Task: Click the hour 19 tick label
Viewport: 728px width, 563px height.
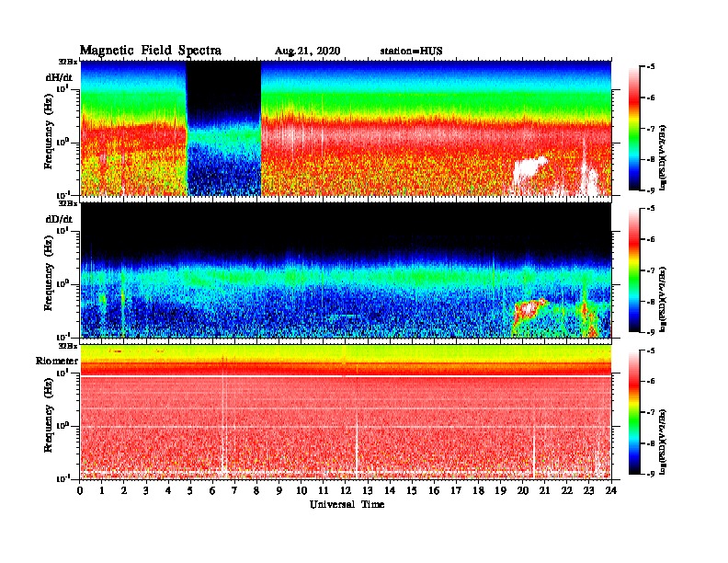Action: [x=500, y=490]
